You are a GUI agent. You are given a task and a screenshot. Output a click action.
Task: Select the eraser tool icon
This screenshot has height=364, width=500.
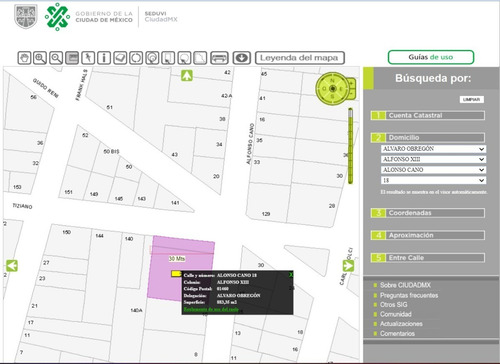click(120, 58)
